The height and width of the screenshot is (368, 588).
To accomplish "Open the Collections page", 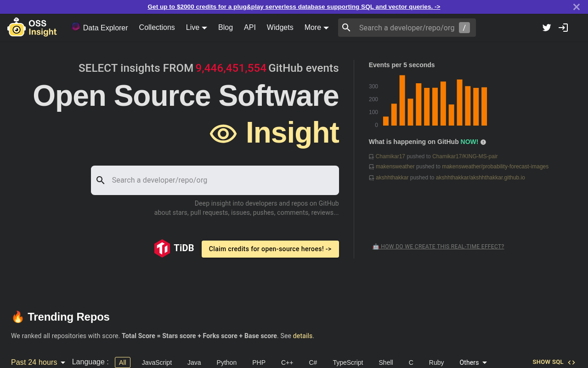I will tap(157, 28).
